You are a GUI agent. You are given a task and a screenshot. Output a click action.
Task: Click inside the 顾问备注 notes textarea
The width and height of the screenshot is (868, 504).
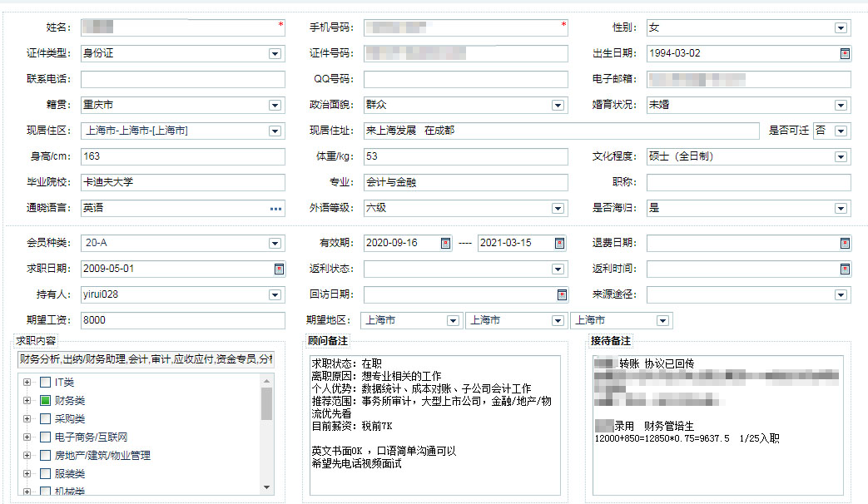point(434,426)
